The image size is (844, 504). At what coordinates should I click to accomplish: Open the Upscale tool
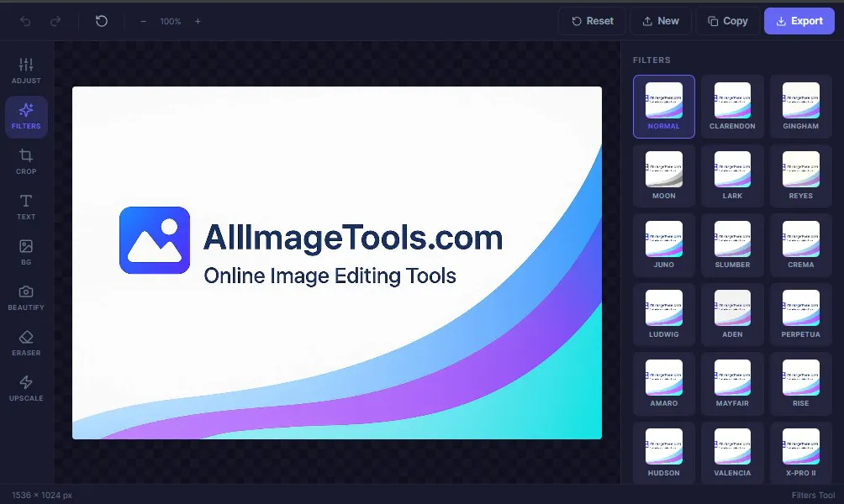[26, 389]
